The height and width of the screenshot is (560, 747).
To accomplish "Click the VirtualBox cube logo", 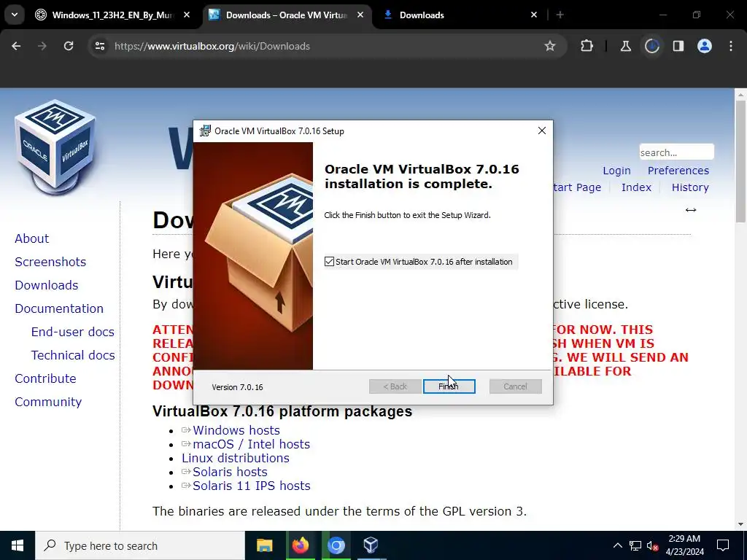I will click(55, 147).
